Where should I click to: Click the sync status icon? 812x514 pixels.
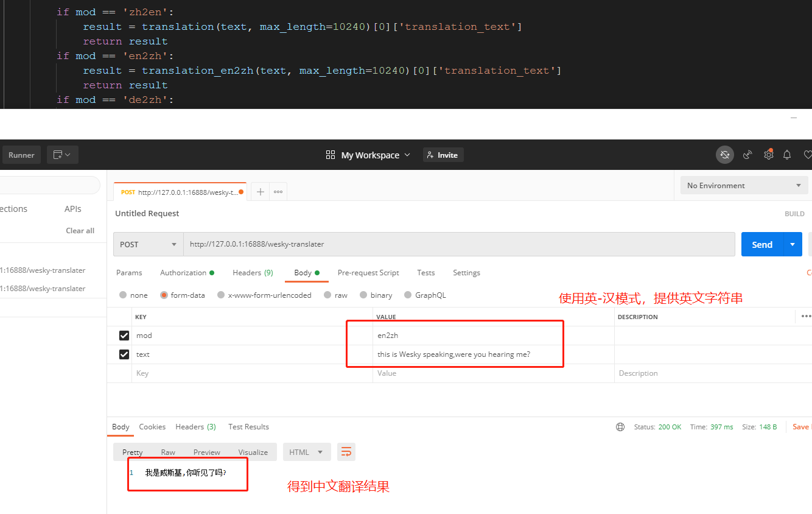click(x=724, y=155)
